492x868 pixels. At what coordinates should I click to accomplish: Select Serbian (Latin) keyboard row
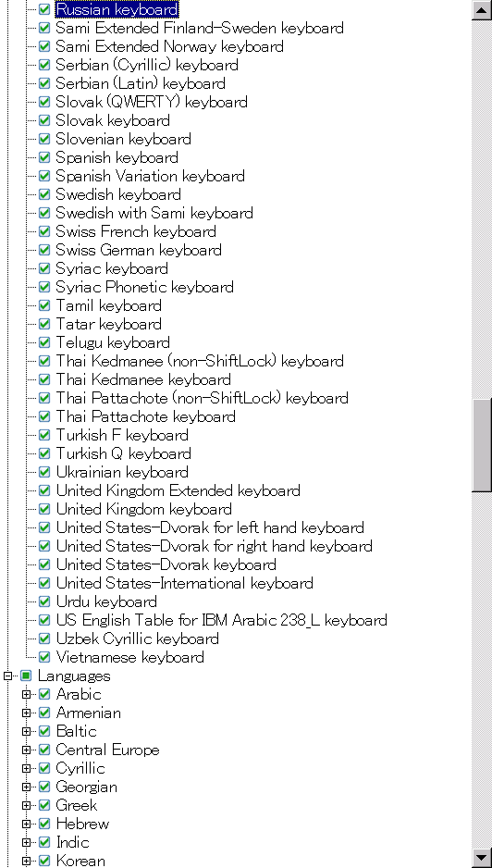141,83
